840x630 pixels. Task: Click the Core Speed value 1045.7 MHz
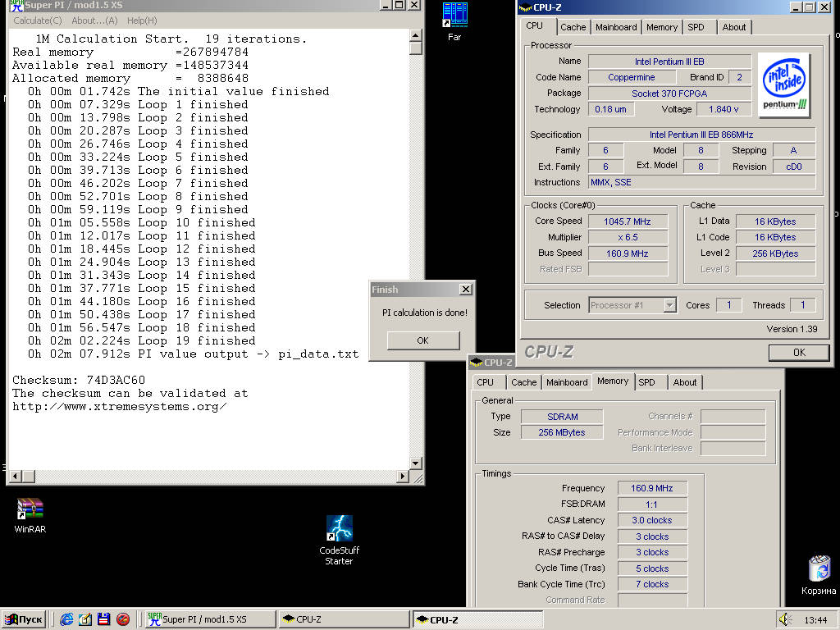[x=628, y=221]
